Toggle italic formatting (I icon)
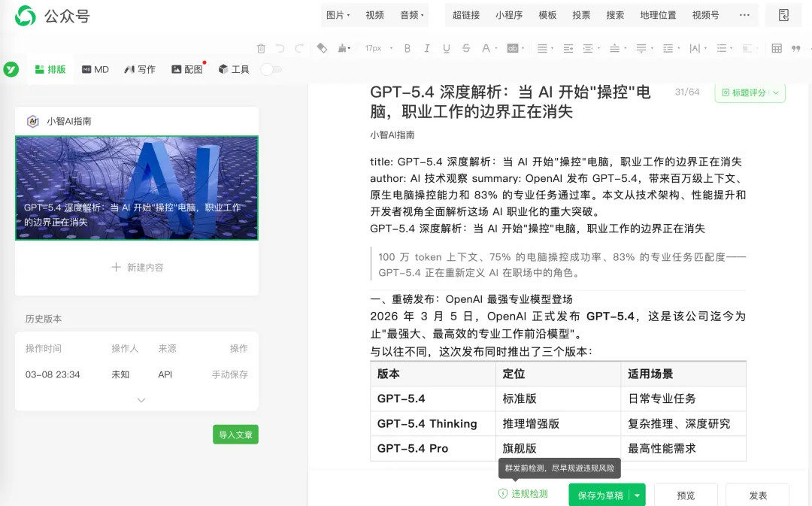Viewport: 812px width, 506px height. [427, 48]
